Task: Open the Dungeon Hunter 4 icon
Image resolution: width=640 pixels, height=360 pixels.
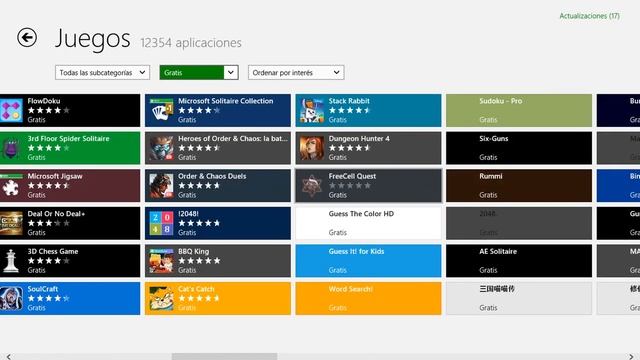Action: click(x=312, y=148)
